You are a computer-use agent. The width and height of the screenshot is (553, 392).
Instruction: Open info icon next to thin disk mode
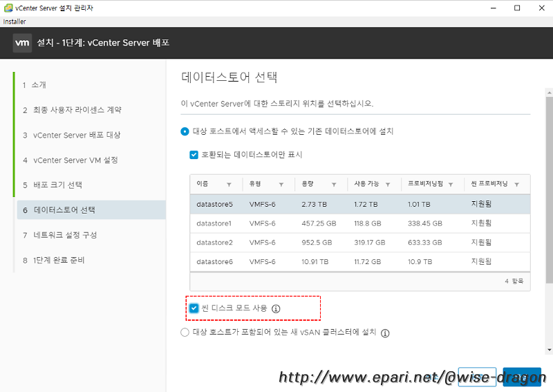click(x=276, y=309)
